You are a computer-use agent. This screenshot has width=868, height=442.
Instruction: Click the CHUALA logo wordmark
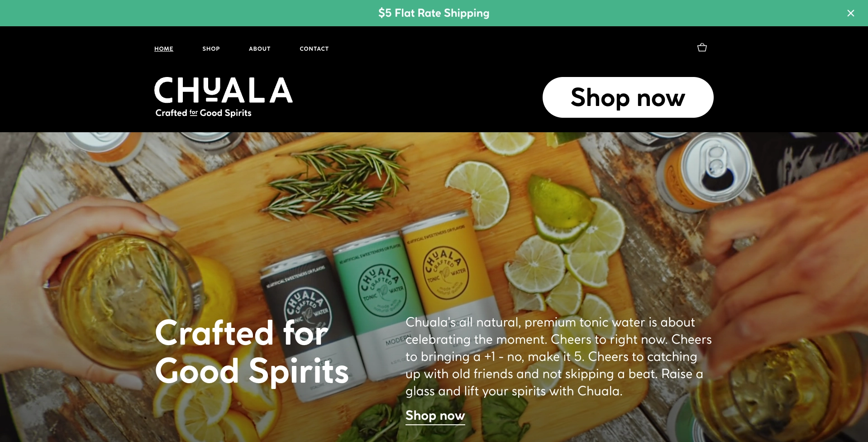click(224, 90)
